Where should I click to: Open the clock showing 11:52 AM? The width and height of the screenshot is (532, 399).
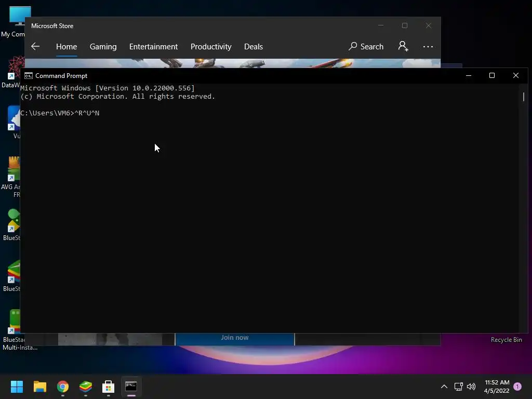[x=497, y=387]
